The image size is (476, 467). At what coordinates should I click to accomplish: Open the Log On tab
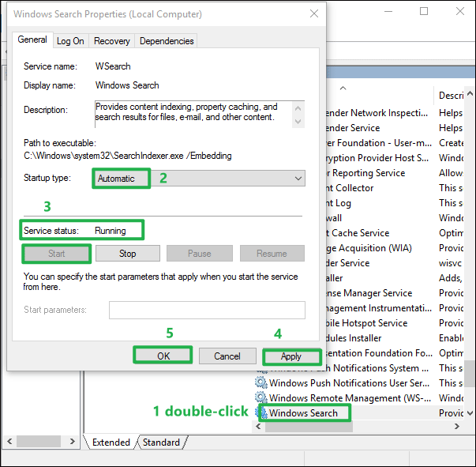click(70, 41)
